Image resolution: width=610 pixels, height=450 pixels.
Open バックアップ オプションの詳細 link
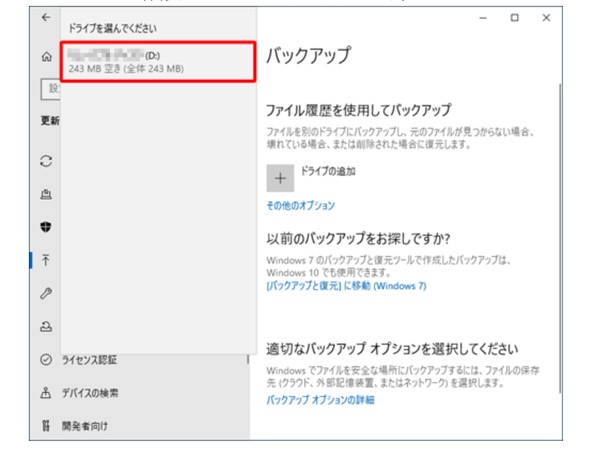(320, 399)
